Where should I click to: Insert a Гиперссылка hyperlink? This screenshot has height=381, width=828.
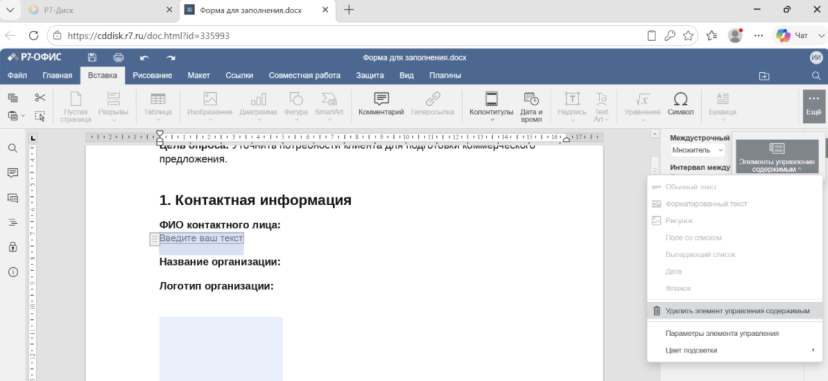coord(432,104)
